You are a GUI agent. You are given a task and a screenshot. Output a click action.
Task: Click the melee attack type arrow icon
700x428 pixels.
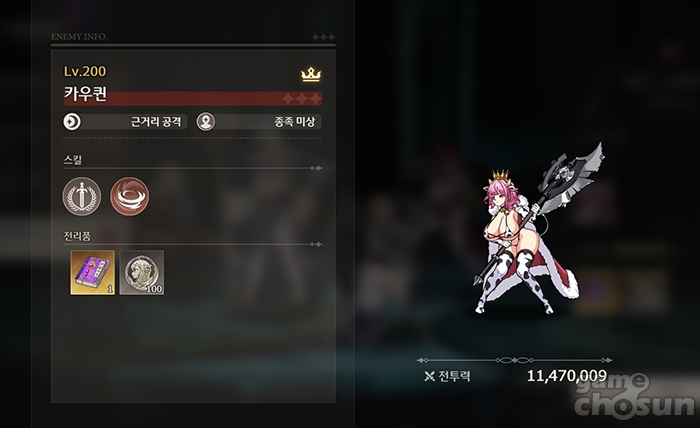tap(72, 121)
